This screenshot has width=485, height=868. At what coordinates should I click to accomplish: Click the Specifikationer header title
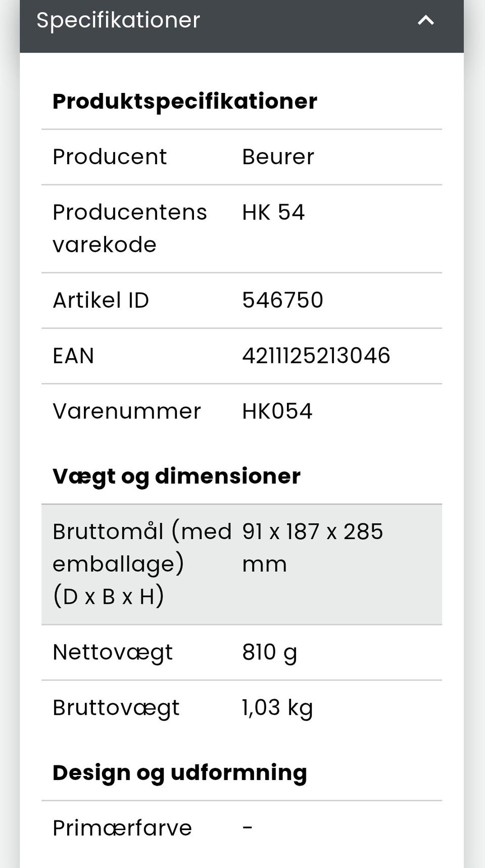click(118, 20)
